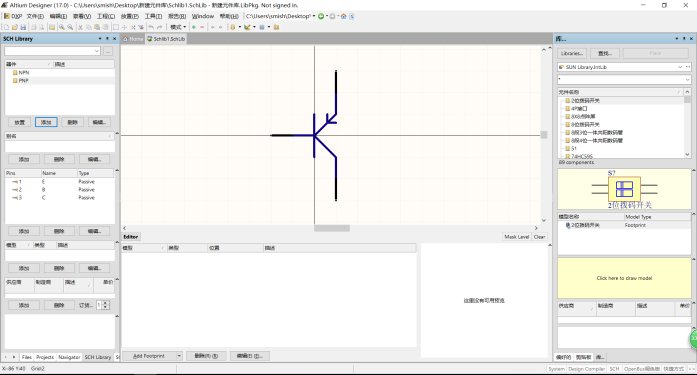Screen dimensions: 697x375
Task: Click the Libraries... button
Action: point(572,53)
